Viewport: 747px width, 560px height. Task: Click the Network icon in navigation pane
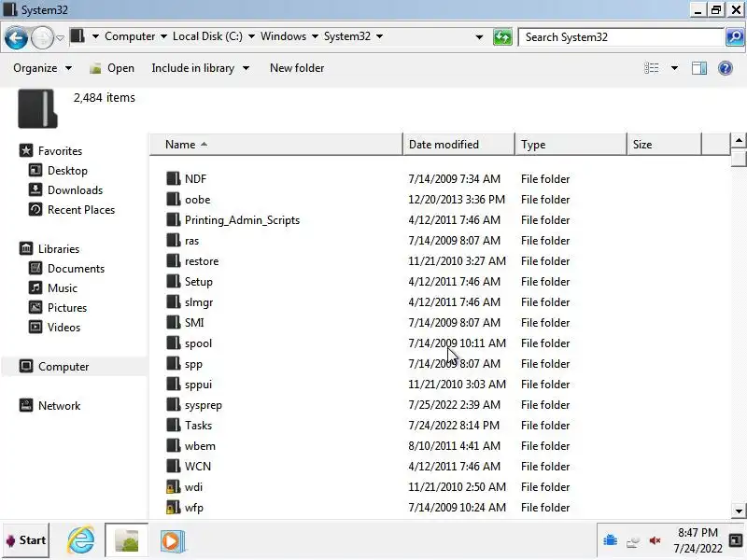tap(26, 406)
